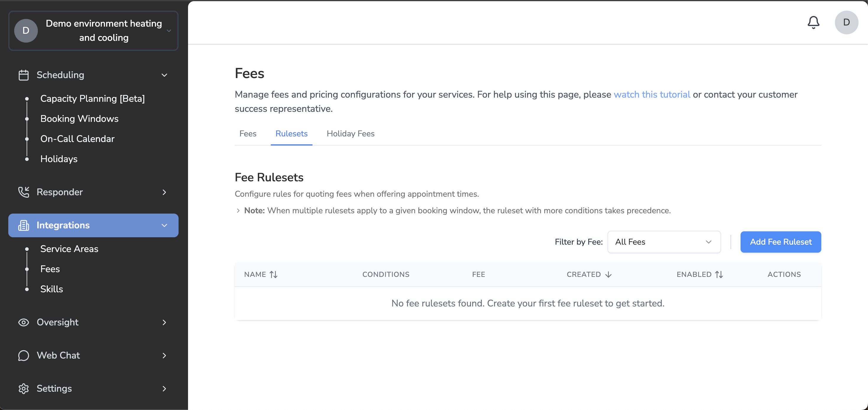Open the All Fees filter dropdown

click(663, 242)
